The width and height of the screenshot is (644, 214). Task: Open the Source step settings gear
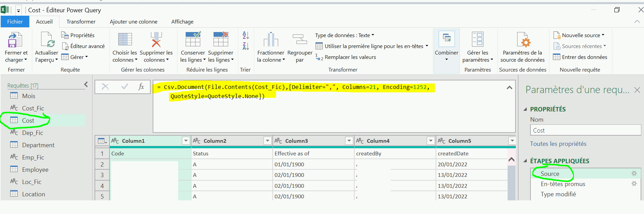[x=634, y=173]
